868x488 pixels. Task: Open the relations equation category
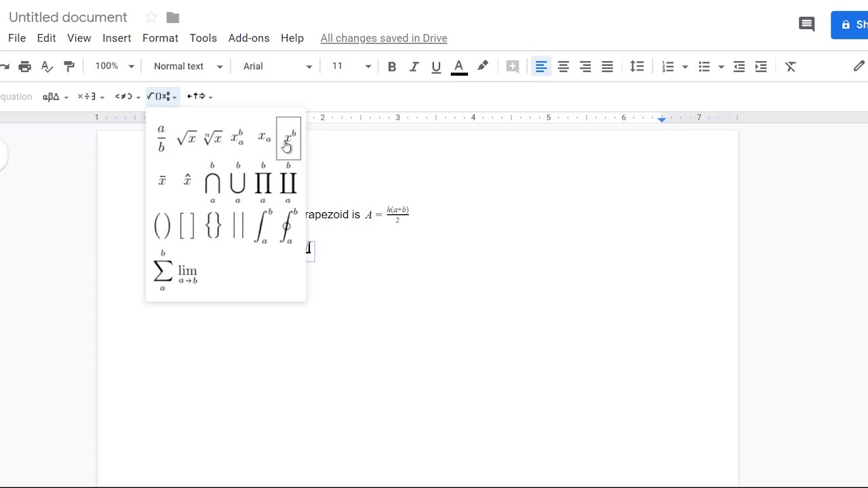coord(123,96)
